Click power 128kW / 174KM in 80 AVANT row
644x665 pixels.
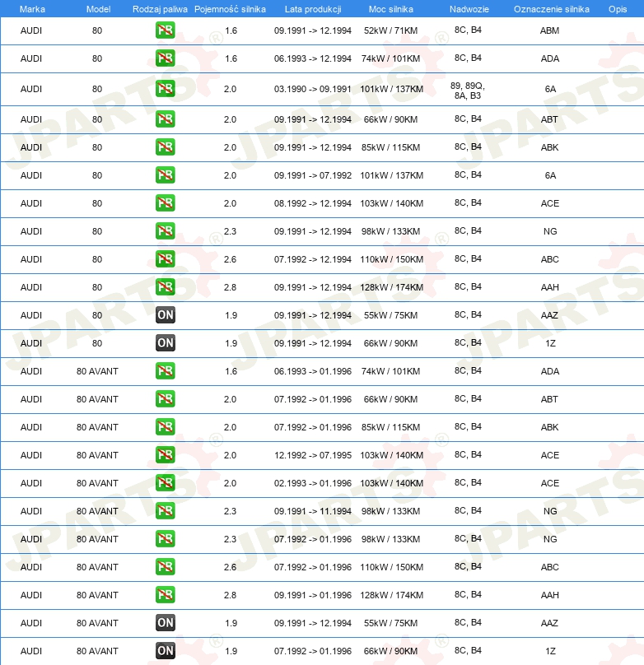pos(391,595)
